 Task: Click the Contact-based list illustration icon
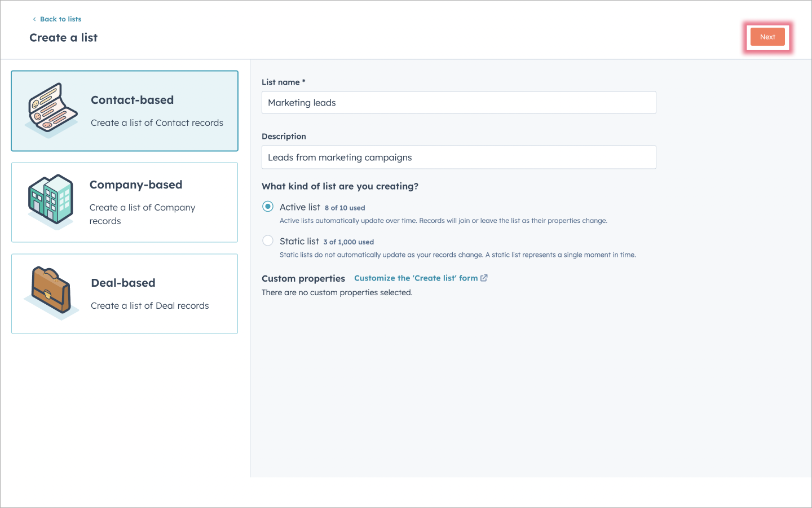pos(52,110)
